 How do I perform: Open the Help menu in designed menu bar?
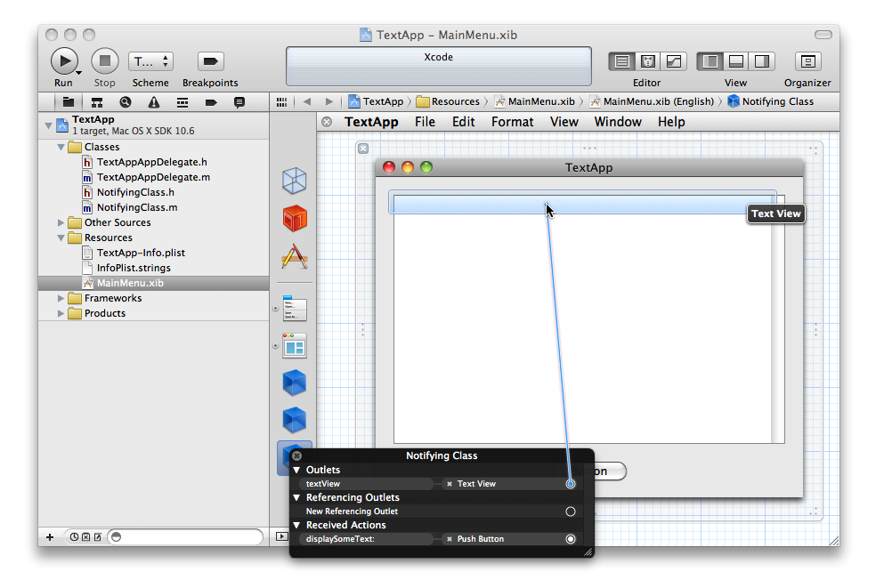pos(671,122)
